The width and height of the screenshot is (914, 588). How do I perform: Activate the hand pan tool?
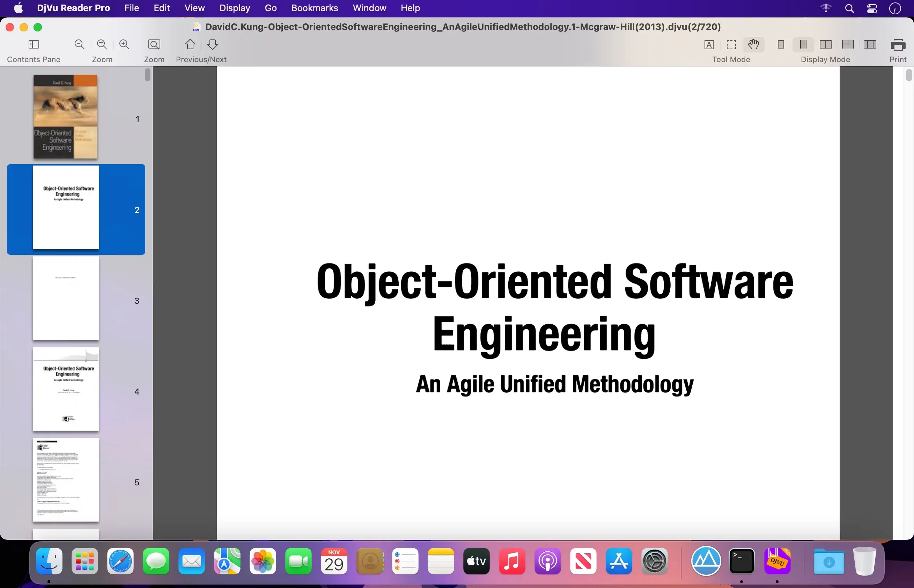(754, 45)
